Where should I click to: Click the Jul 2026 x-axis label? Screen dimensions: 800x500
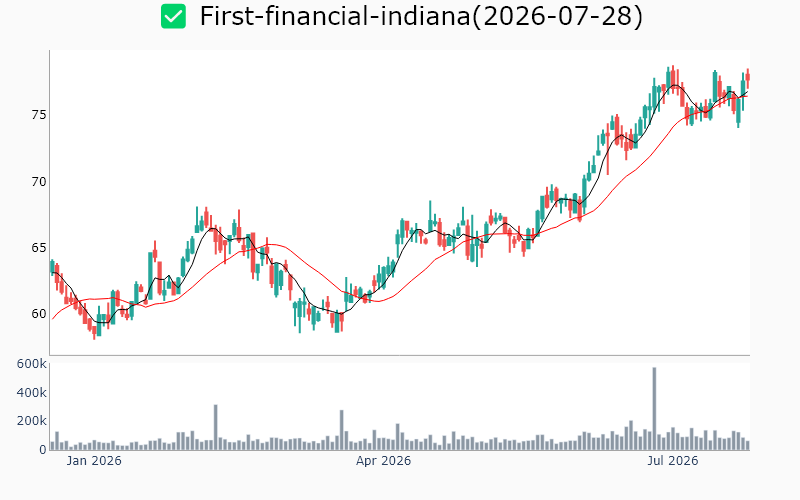pos(672,461)
